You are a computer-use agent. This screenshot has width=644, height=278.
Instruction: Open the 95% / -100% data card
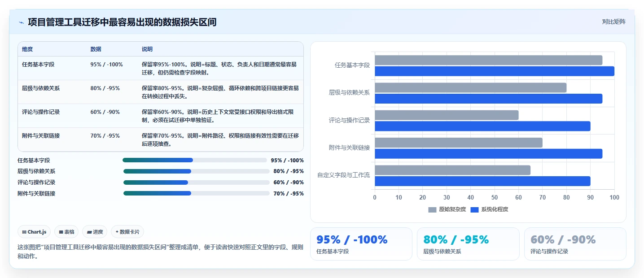[361, 244]
